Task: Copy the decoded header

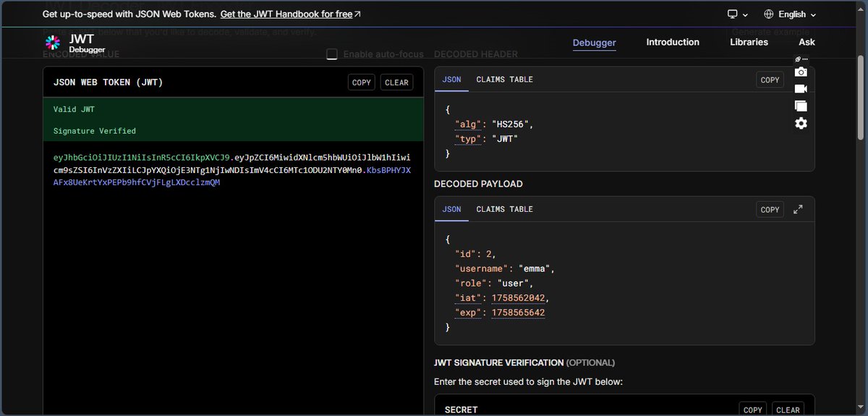Action: (x=770, y=80)
